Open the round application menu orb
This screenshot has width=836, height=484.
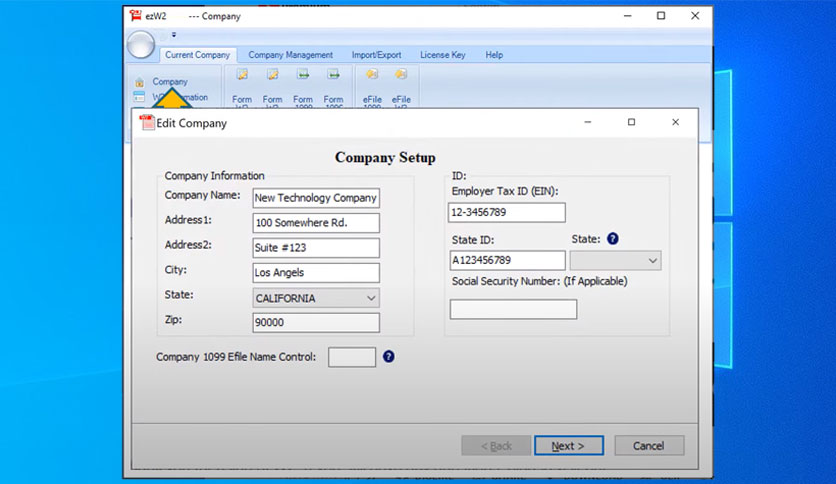[x=141, y=44]
